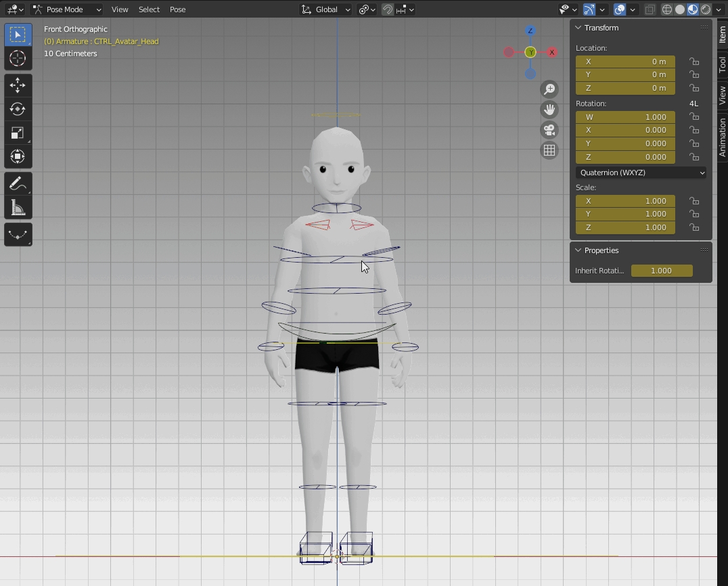The image size is (728, 586).
Task: Lock the Location X value
Action: click(694, 62)
